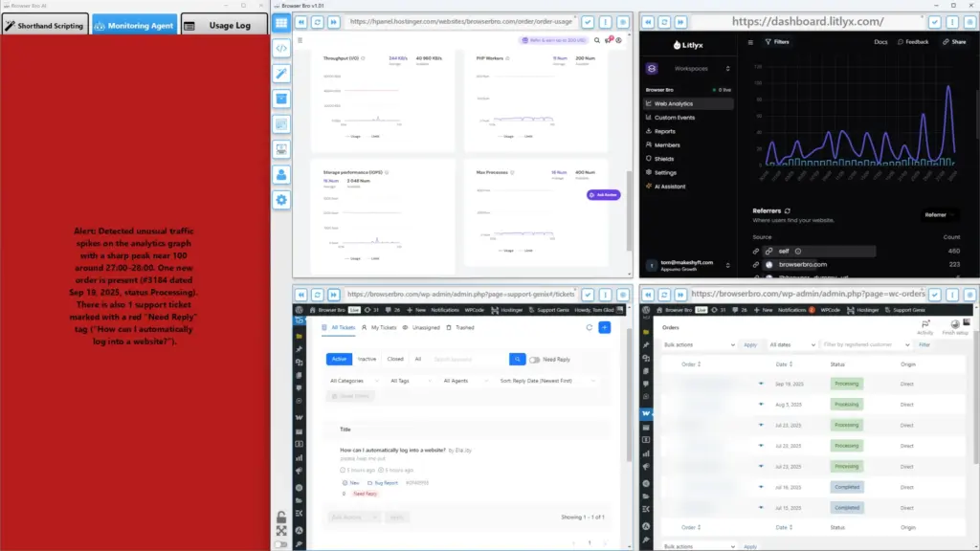Switch to the My Tickets tab
The height and width of the screenshot is (551, 980).
[382, 327]
